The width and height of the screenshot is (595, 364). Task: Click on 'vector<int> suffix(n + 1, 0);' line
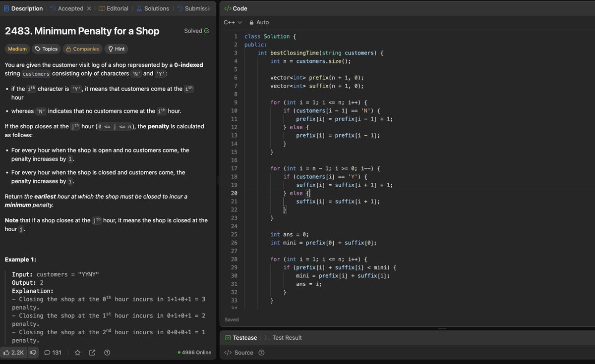pyautogui.click(x=317, y=86)
